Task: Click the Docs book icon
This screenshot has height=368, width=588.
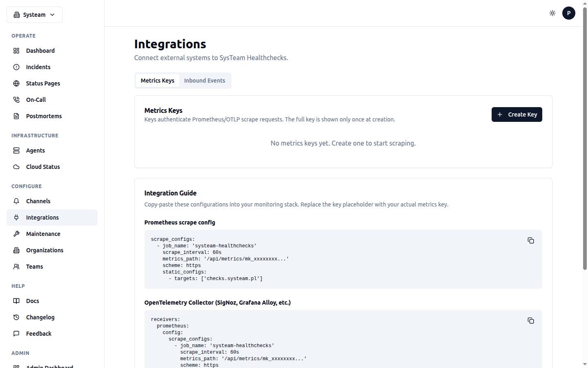Action: (16, 301)
